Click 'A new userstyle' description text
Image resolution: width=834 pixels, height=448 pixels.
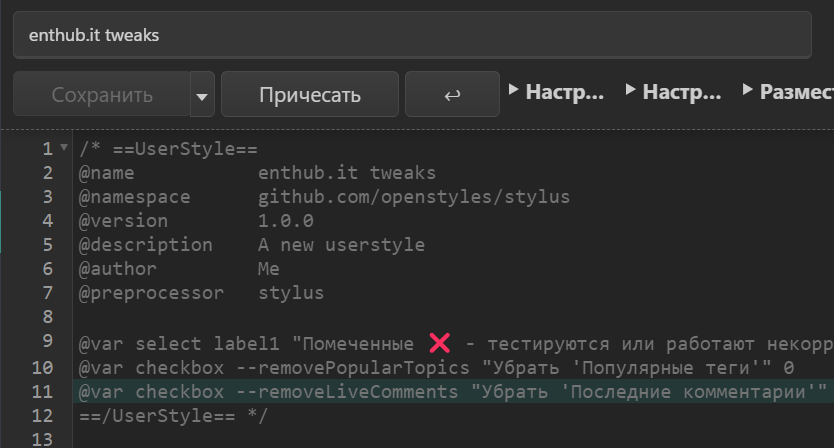pos(341,245)
